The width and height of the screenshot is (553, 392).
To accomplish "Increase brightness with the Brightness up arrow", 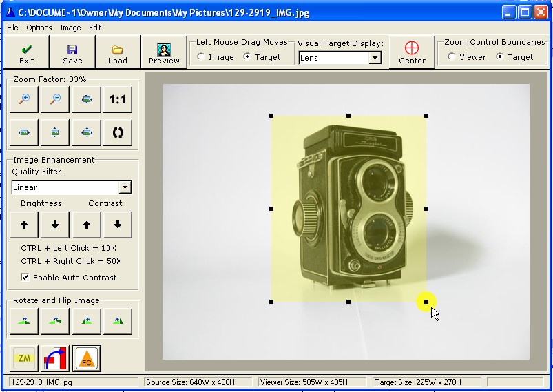I will pos(24,225).
